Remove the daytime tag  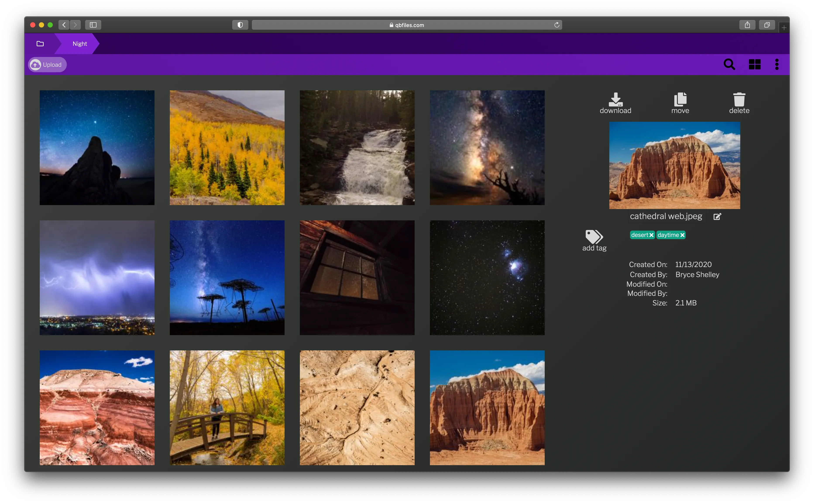coord(682,235)
